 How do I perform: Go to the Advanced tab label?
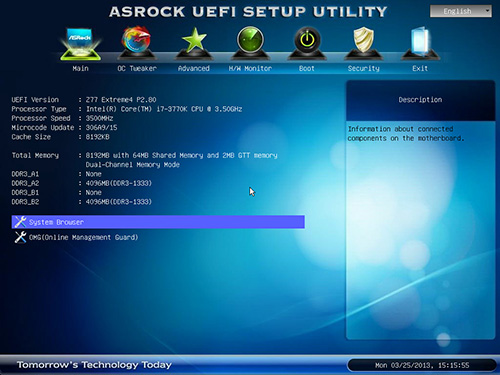point(194,68)
